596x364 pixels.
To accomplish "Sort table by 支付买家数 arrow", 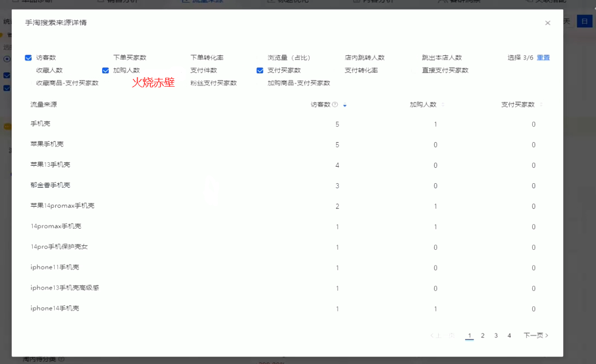I will [541, 104].
